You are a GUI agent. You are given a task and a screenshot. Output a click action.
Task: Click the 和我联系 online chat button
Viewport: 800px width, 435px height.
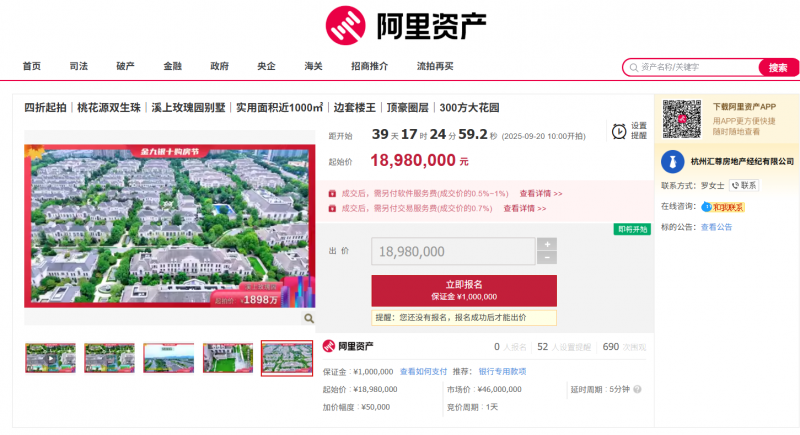click(723, 207)
